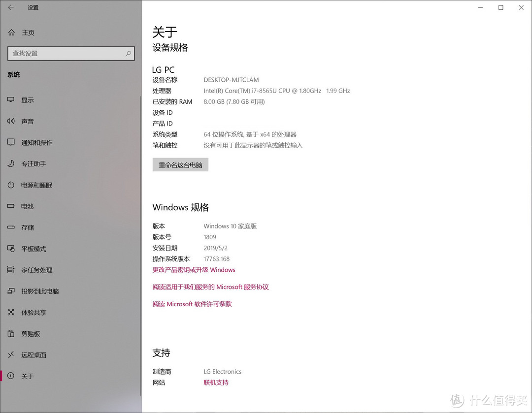Image resolution: width=532 pixels, height=413 pixels.
Task: Click manufacturer LG Electronics text
Action: tap(223, 372)
